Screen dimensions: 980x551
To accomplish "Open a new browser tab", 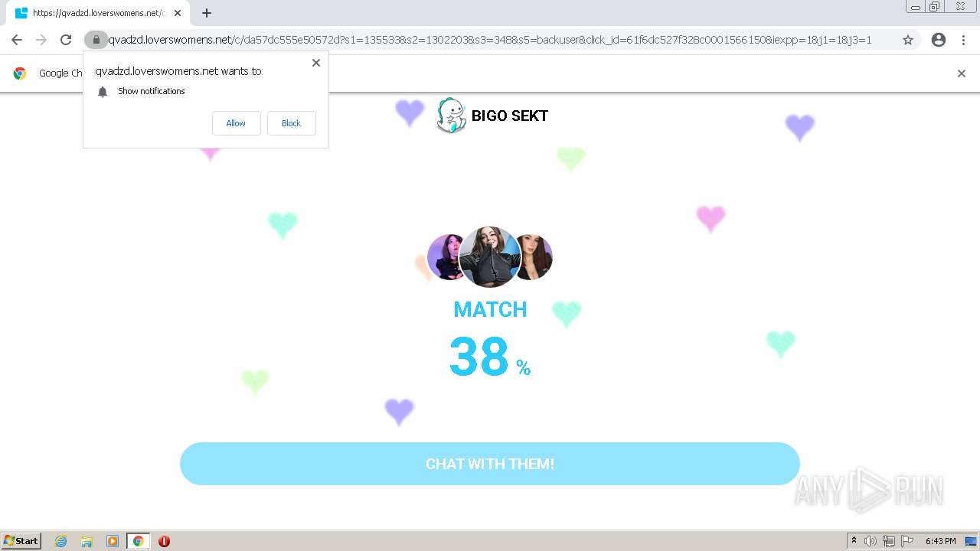I will (x=207, y=13).
